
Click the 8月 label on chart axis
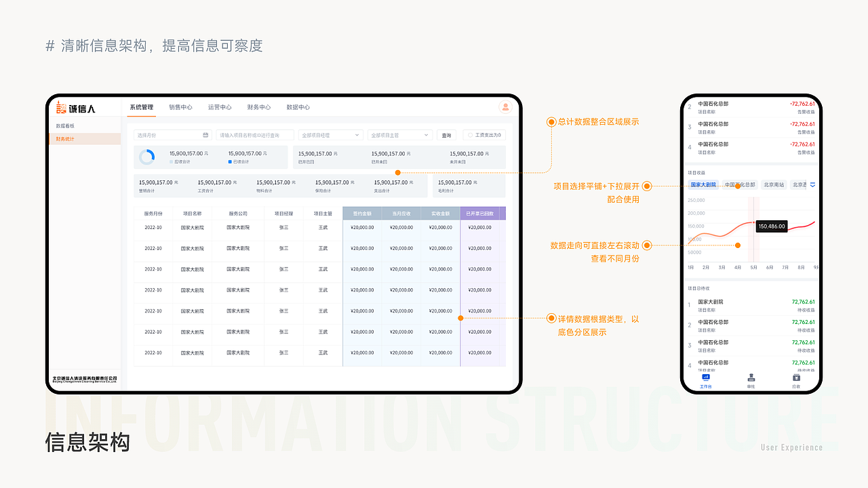[x=801, y=268]
